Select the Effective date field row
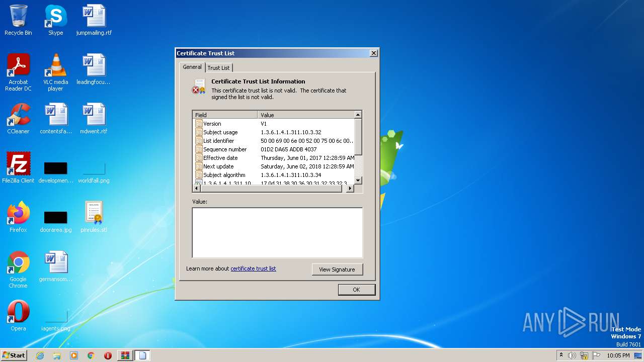 point(274,158)
